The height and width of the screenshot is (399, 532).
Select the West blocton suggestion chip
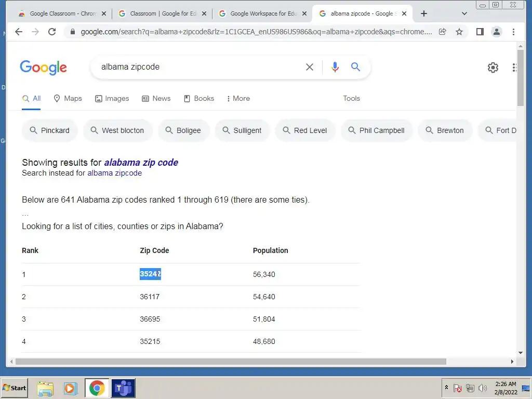coord(118,130)
